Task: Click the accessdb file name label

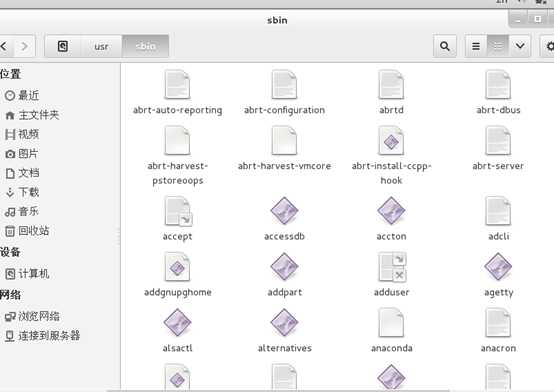Action: pyautogui.click(x=284, y=236)
